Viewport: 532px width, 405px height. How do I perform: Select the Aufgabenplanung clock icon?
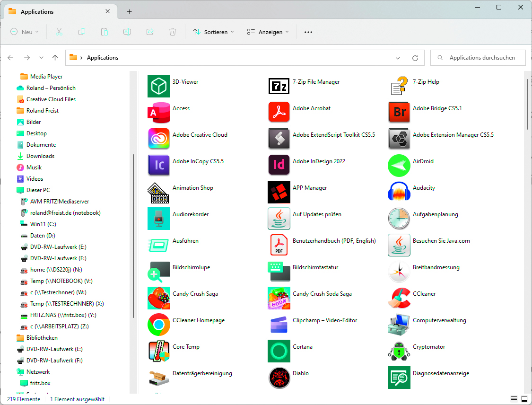pyautogui.click(x=399, y=218)
